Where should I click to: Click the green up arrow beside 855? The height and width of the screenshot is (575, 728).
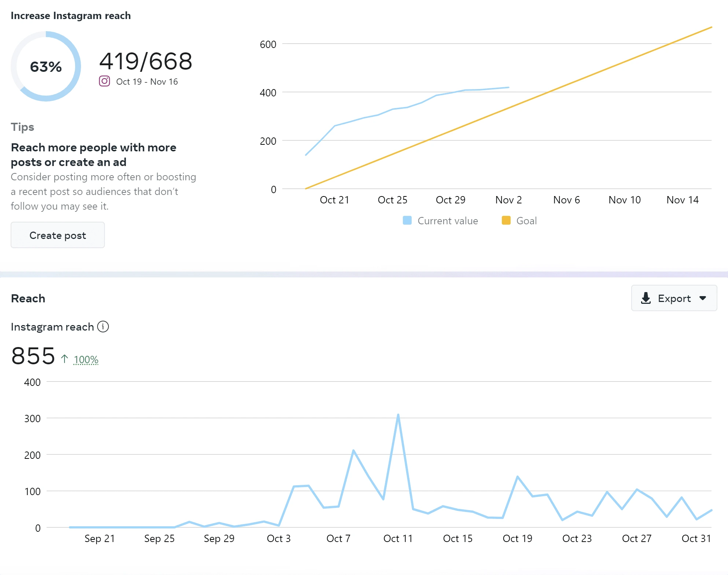(65, 358)
